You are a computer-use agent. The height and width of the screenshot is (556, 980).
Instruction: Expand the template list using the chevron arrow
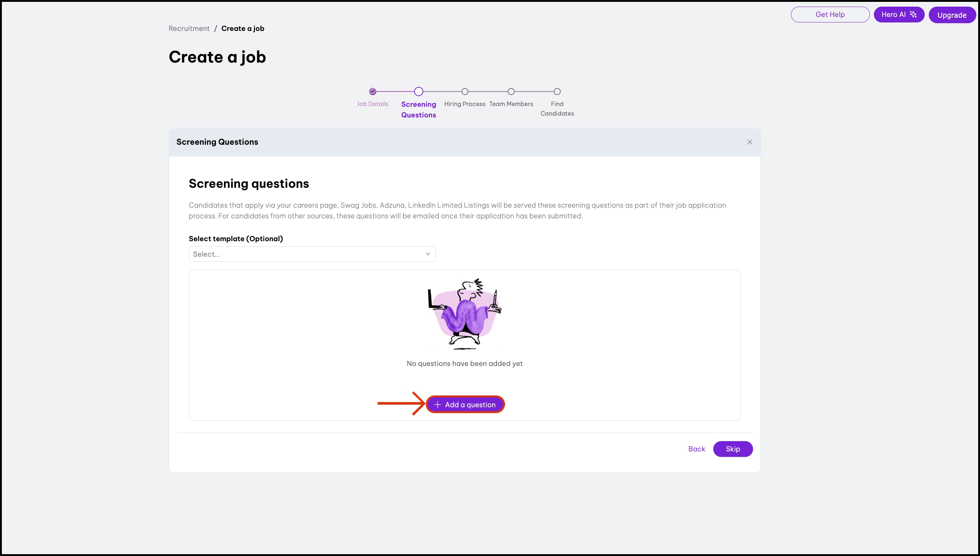427,254
